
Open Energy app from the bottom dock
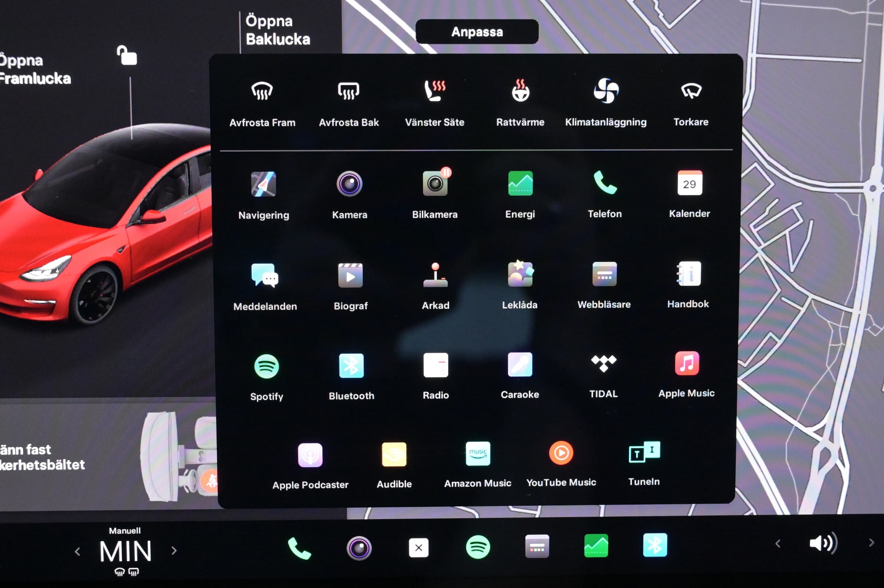pos(596,546)
